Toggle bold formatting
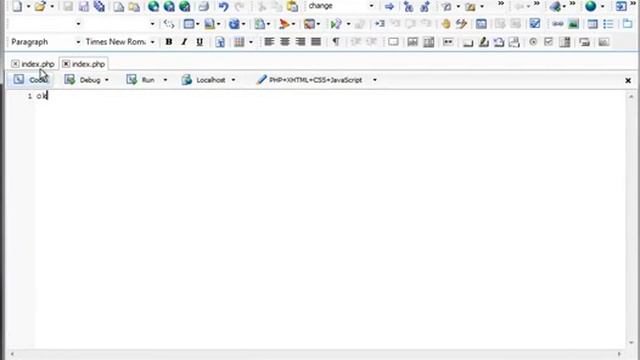Image resolution: width=640 pixels, height=360 pixels. pyautogui.click(x=169, y=42)
